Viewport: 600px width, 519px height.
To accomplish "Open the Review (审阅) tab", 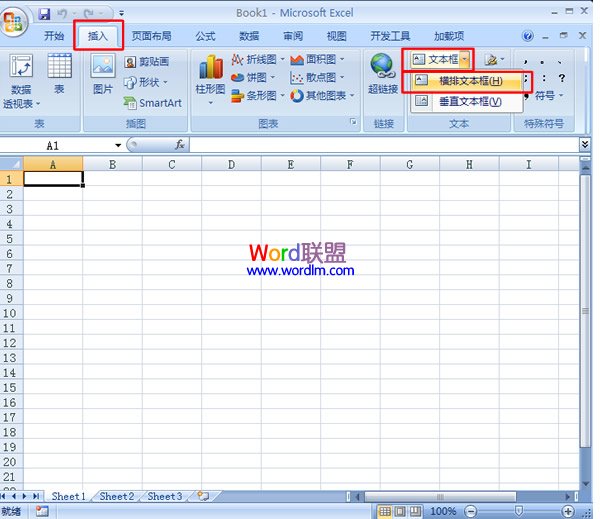I will coord(293,36).
